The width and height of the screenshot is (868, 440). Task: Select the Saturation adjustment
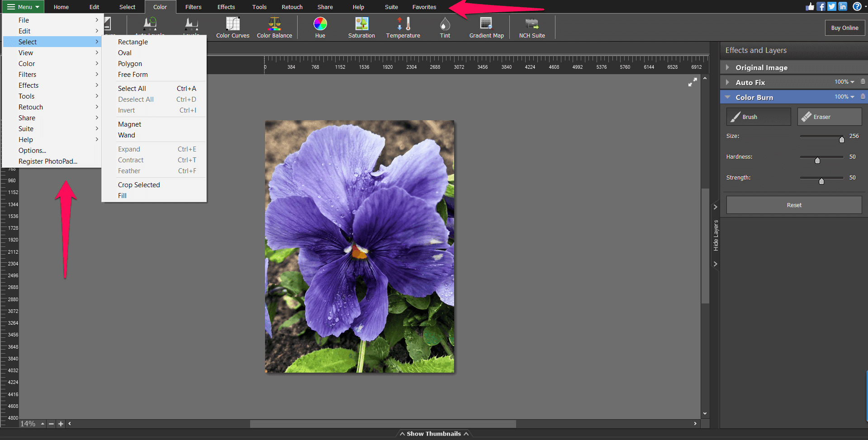click(361, 27)
